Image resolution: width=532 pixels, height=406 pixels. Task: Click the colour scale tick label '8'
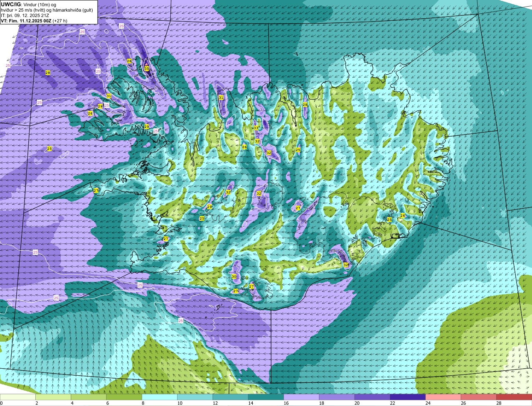pyautogui.click(x=143, y=403)
